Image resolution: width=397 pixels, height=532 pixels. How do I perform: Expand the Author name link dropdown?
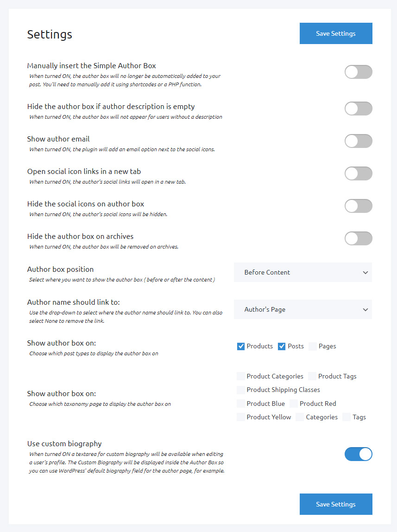(x=303, y=309)
